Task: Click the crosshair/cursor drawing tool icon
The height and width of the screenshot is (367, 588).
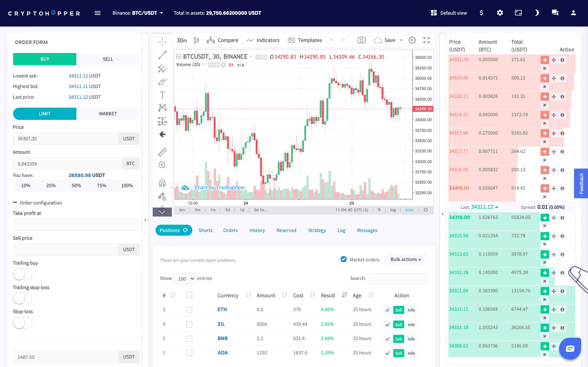Action: coord(162,40)
